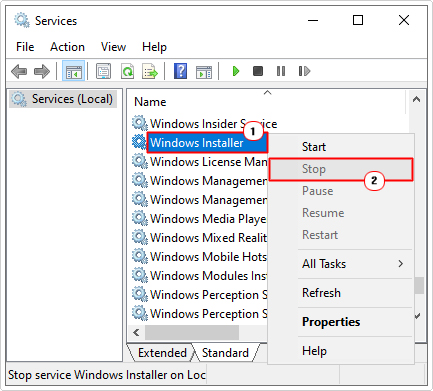This screenshot has height=391, width=433.
Task: Click gear icon beside Windows Insider Service
Action: 140,123
